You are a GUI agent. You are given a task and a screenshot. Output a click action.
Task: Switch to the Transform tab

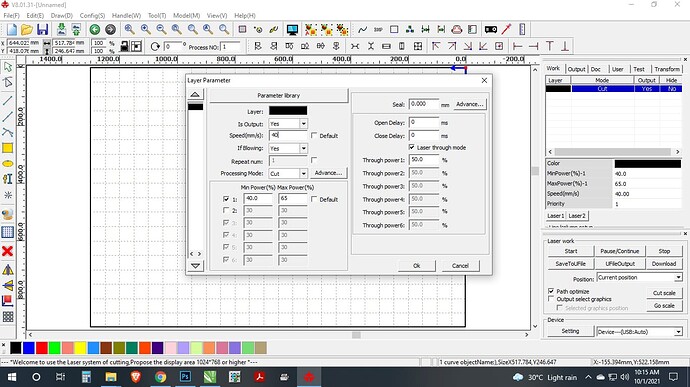click(667, 69)
